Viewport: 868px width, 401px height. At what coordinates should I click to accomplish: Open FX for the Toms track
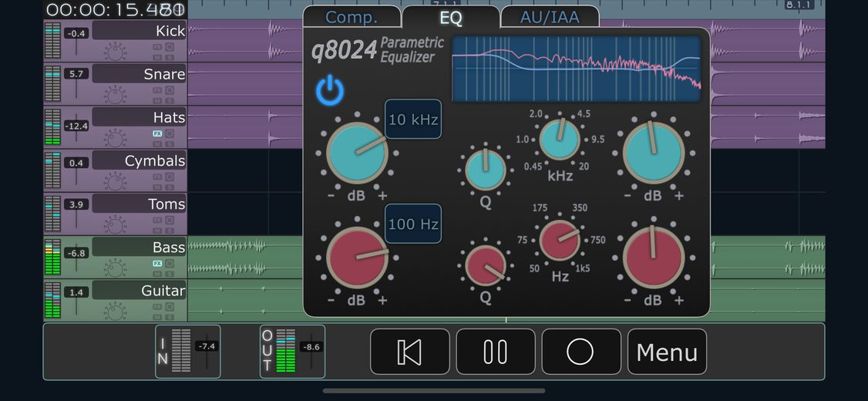157,220
